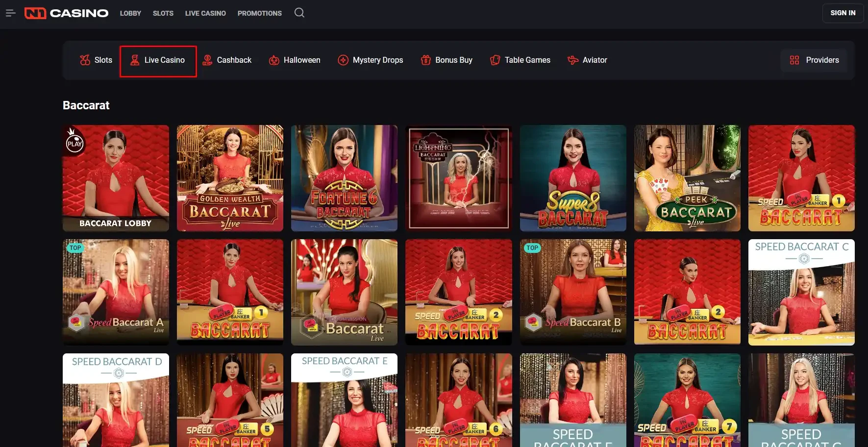Open Speed Baccarat A Live game
868x447 pixels.
116,293
